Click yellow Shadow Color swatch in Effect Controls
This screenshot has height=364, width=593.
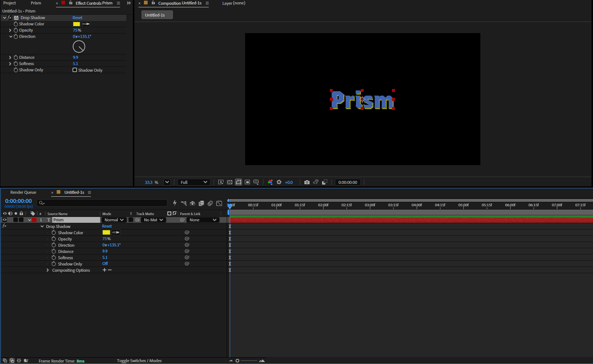pos(77,24)
